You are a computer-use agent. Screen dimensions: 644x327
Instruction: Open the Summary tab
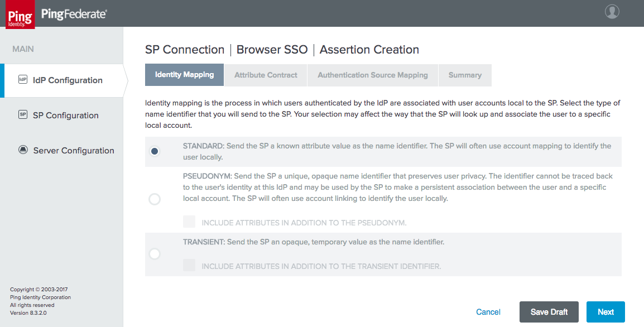465,75
